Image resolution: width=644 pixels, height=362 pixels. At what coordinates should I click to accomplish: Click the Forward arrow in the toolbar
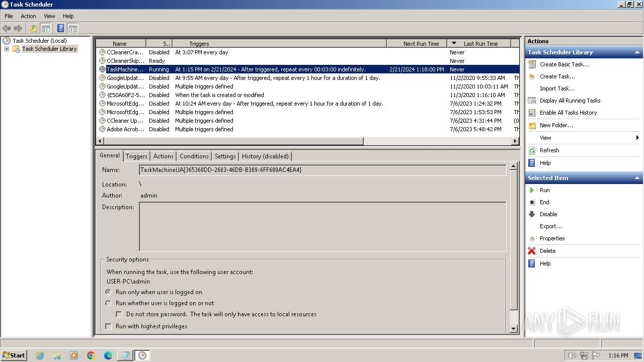coord(18,29)
